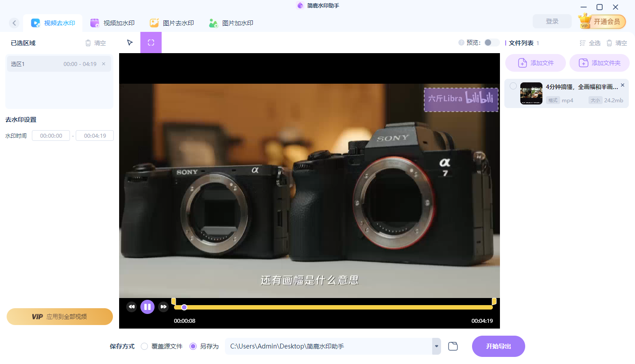Toggle the 预览 preview switch

(x=492, y=43)
